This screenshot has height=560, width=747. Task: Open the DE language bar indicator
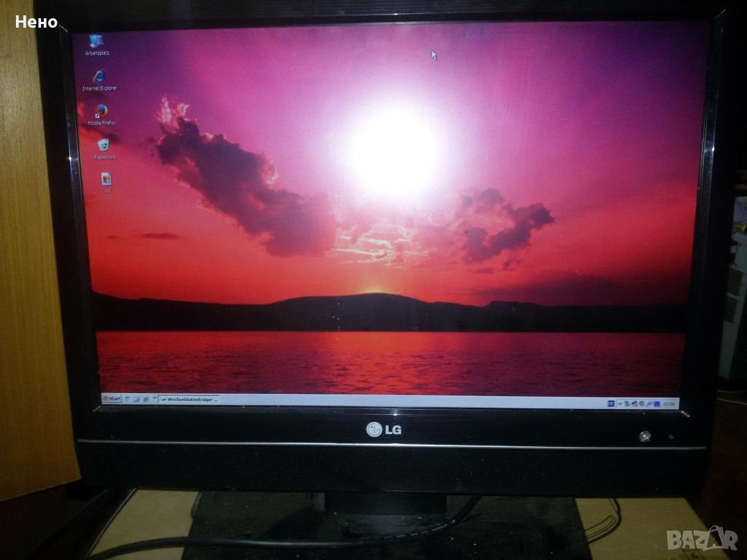tap(610, 402)
